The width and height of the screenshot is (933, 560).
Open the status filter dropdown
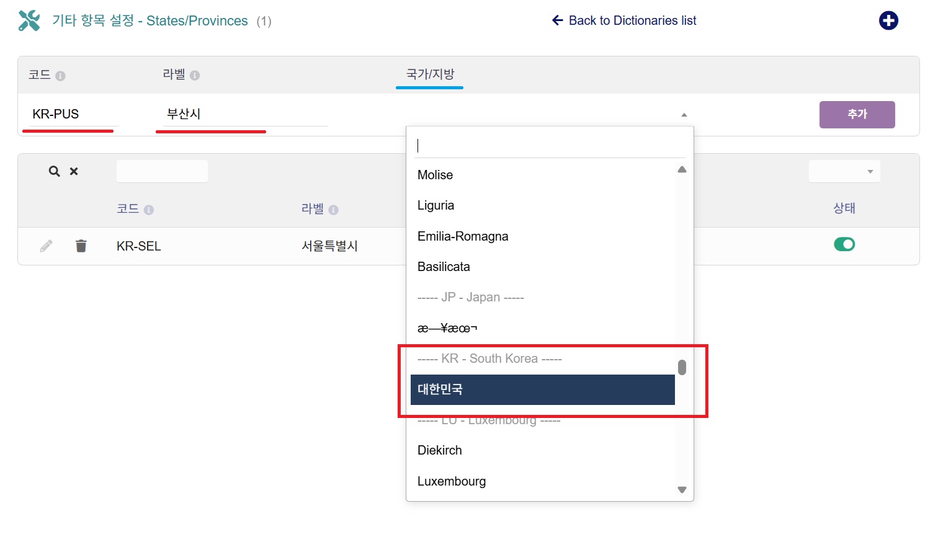point(844,172)
